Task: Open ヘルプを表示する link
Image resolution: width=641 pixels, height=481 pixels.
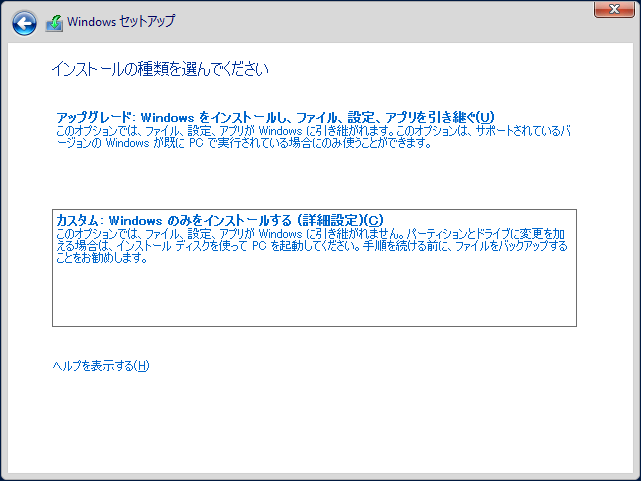Action: pos(101,365)
